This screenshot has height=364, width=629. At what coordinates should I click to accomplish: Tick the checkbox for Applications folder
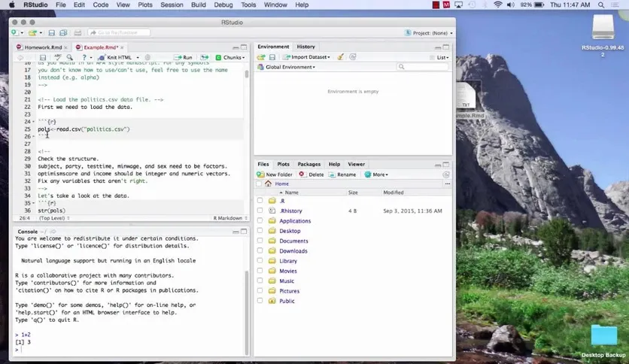click(260, 220)
